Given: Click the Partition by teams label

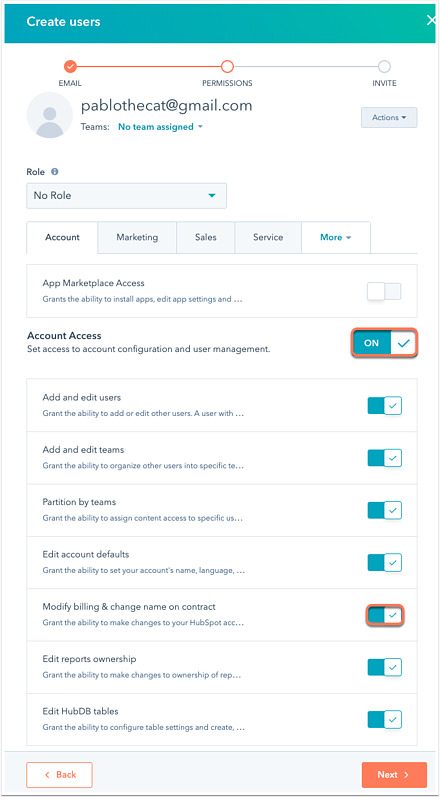Looking at the screenshot, I should [x=79, y=502].
